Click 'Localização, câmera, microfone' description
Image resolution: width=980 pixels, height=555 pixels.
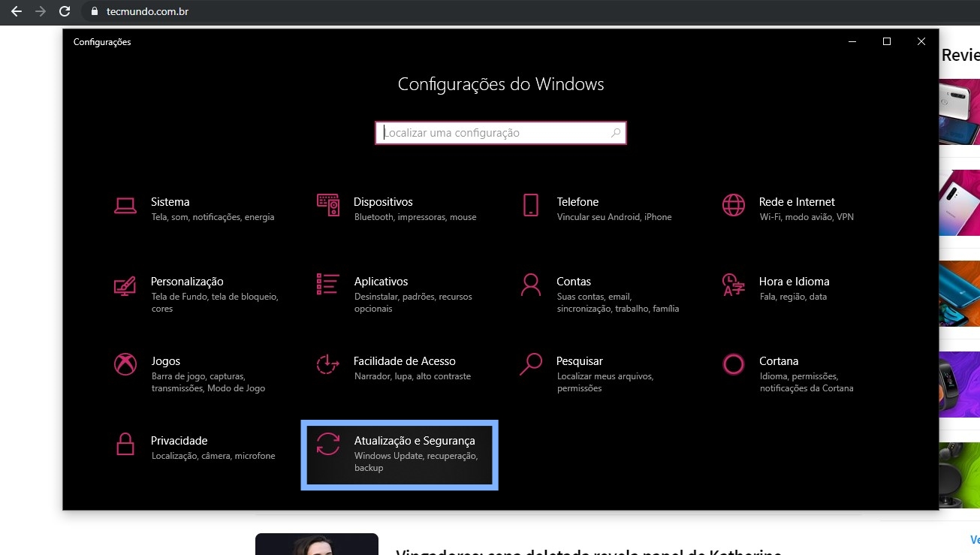[213, 456]
